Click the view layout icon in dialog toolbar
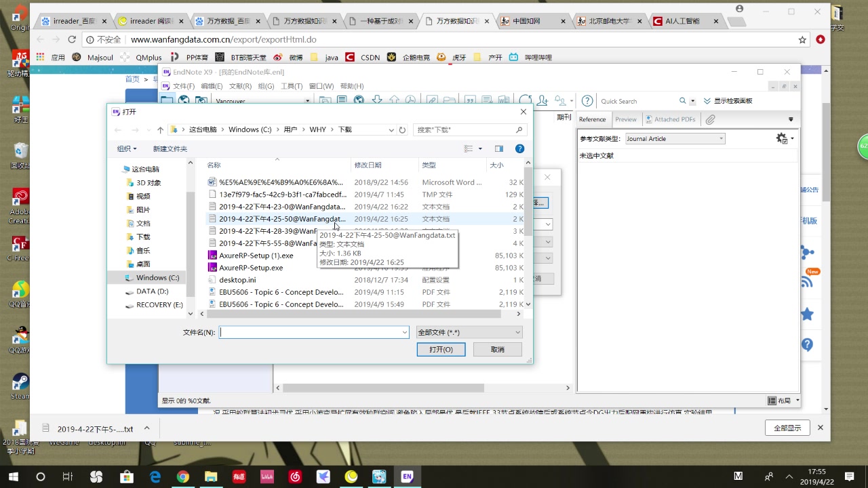The width and height of the screenshot is (868, 488). [x=469, y=148]
